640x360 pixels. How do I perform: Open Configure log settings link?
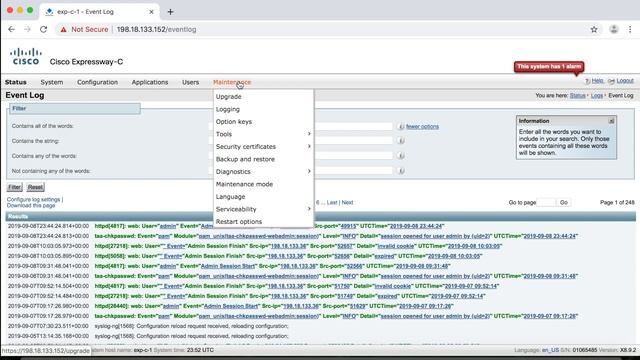pos(33,200)
